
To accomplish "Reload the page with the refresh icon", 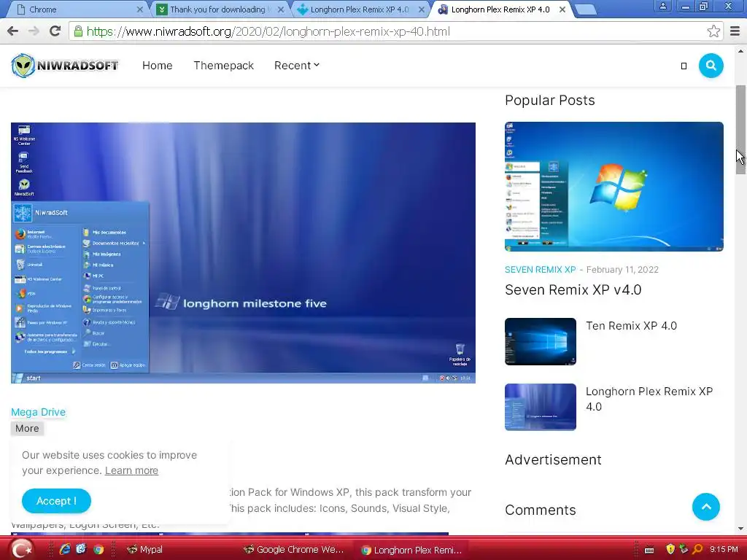I will (55, 31).
